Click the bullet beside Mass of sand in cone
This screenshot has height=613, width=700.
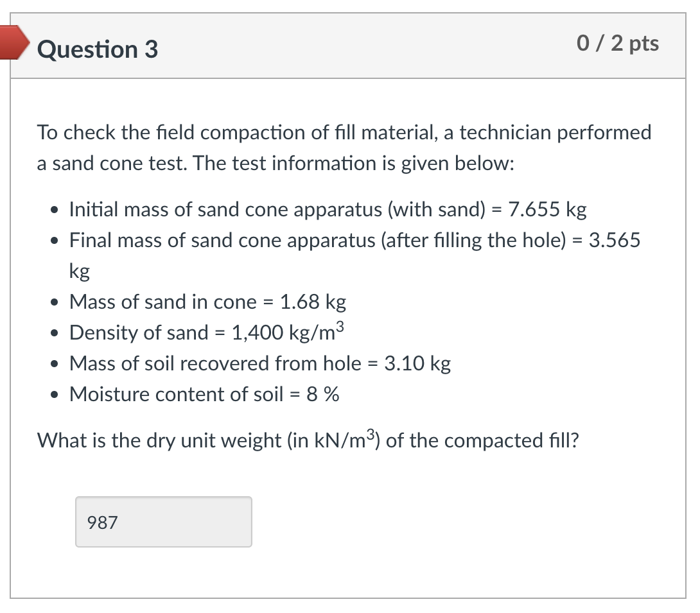tap(54, 302)
